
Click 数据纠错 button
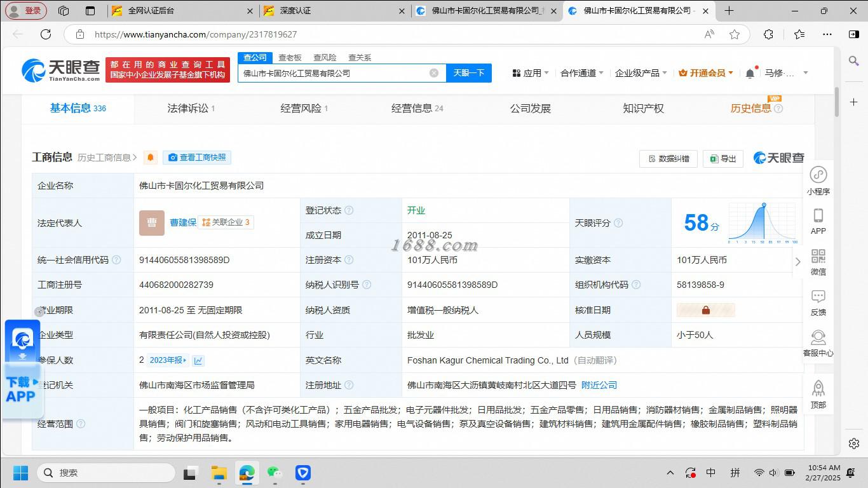click(668, 158)
